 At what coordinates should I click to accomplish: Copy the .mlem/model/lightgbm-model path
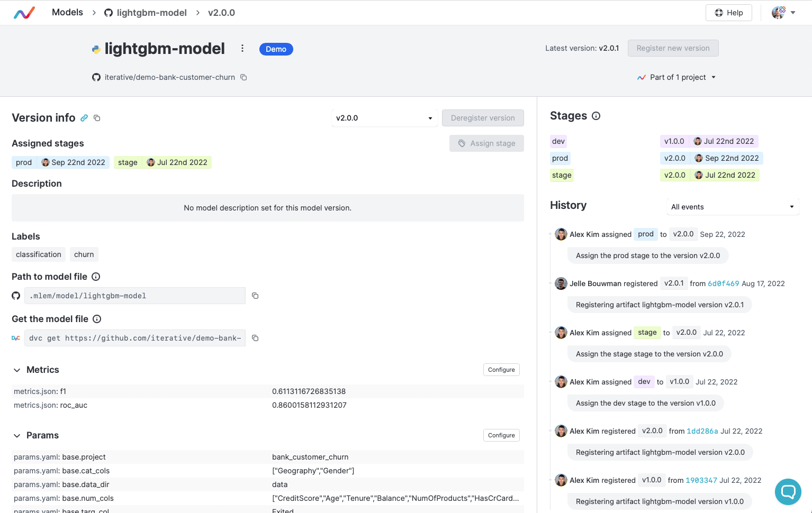[255, 296]
